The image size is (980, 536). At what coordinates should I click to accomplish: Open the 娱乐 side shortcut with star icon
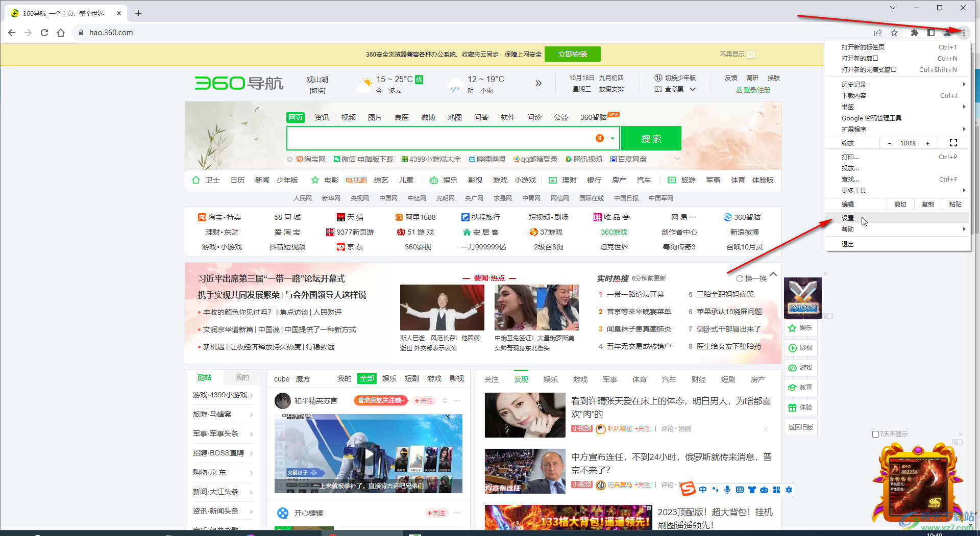tap(800, 328)
